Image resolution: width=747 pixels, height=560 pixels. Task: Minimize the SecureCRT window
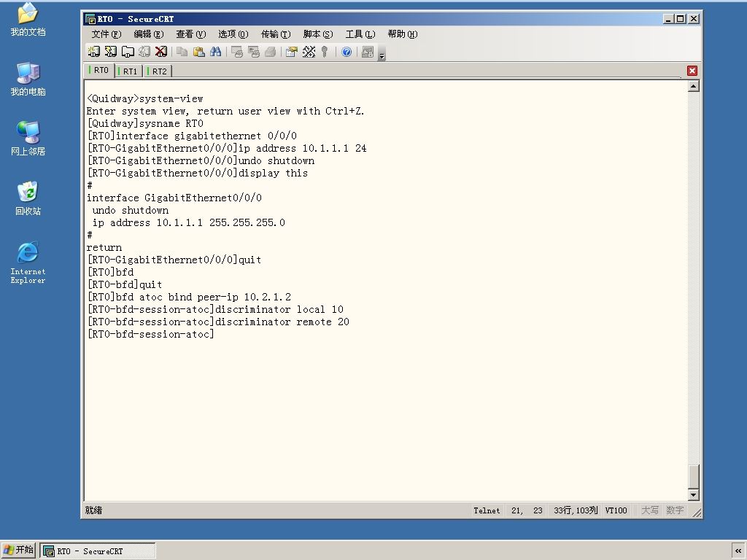click(668, 19)
